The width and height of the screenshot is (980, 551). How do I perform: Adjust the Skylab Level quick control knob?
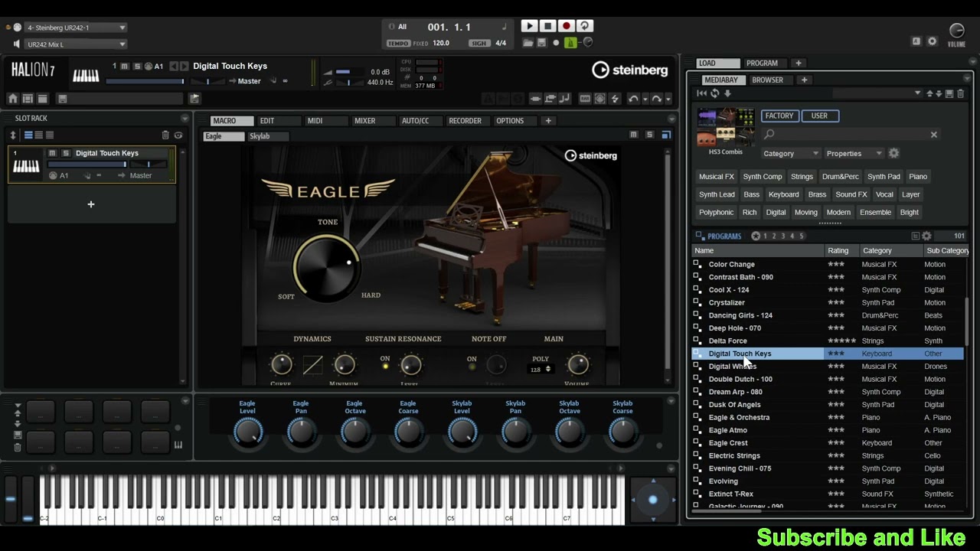coord(462,432)
